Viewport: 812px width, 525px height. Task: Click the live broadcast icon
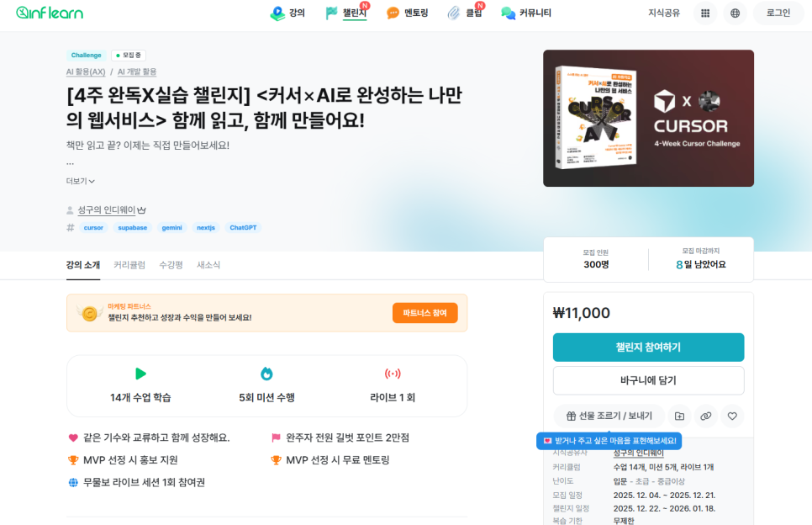(393, 374)
